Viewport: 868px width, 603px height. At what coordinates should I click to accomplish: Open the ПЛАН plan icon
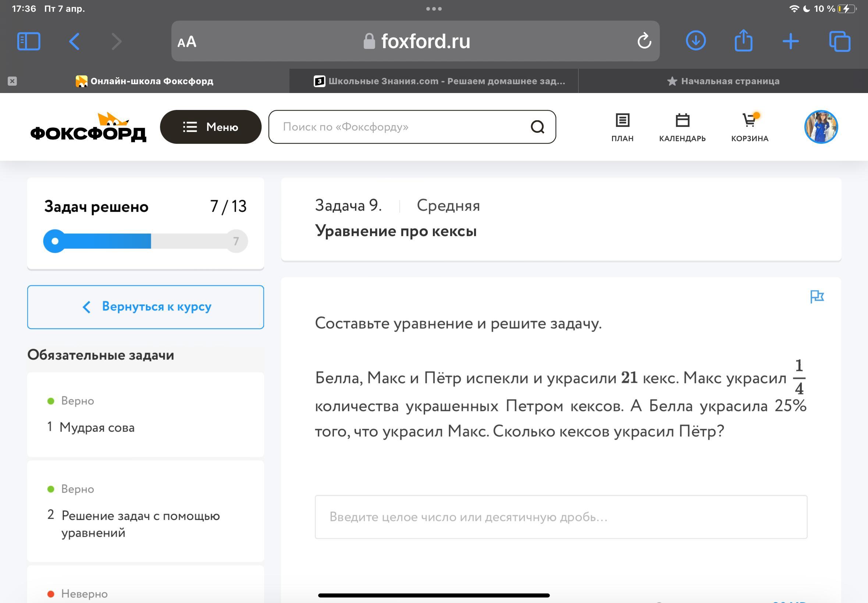point(622,127)
